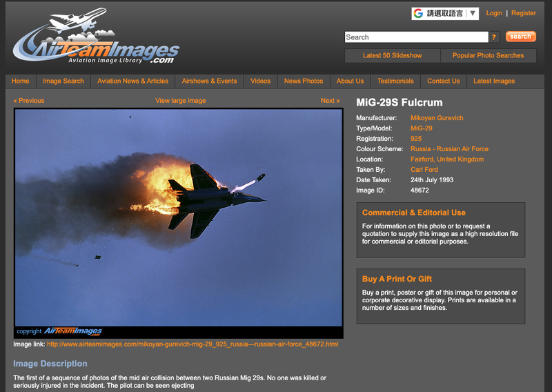This screenshot has height=392, width=552.
Task: Click the search help question mark icon
Action: [494, 37]
